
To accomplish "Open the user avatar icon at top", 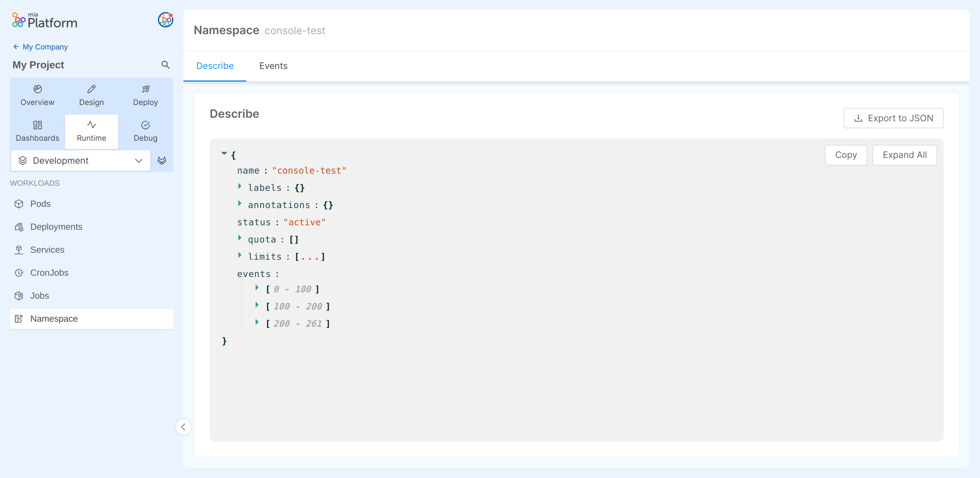I will tap(166, 20).
